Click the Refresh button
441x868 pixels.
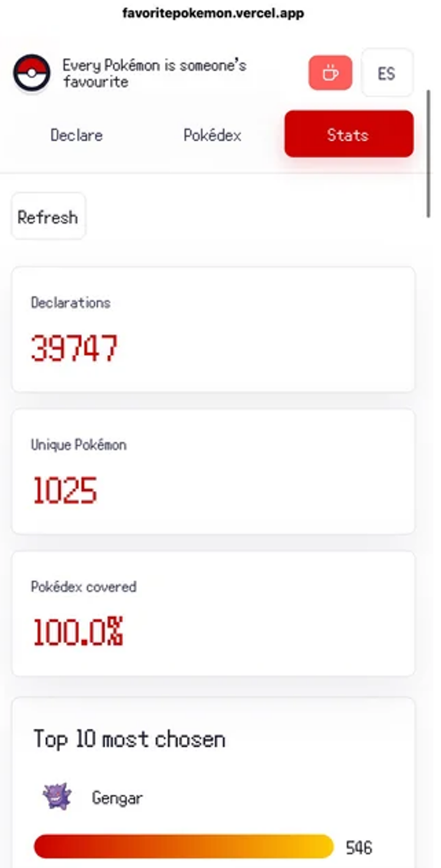pyautogui.click(x=48, y=217)
